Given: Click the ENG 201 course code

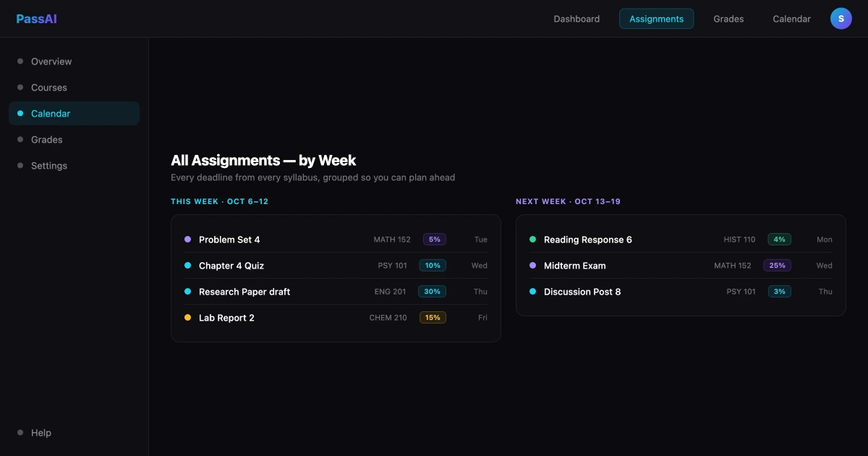Looking at the screenshot, I should [390, 292].
